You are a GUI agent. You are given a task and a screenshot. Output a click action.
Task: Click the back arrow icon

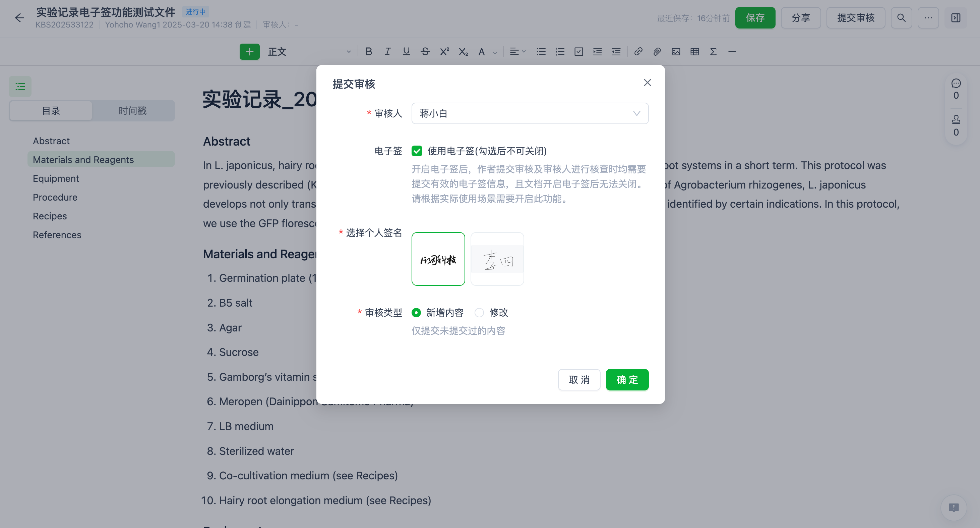(x=19, y=18)
